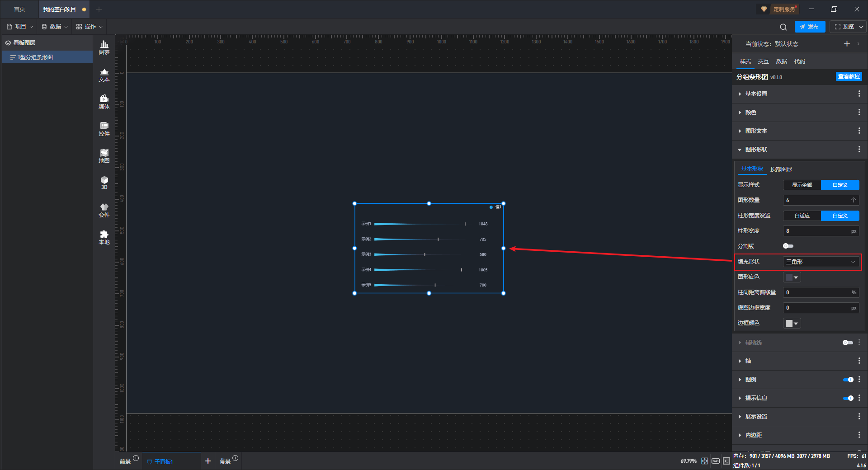Disable the 图例 legend toggle
The width and height of the screenshot is (868, 470).
[x=848, y=380]
